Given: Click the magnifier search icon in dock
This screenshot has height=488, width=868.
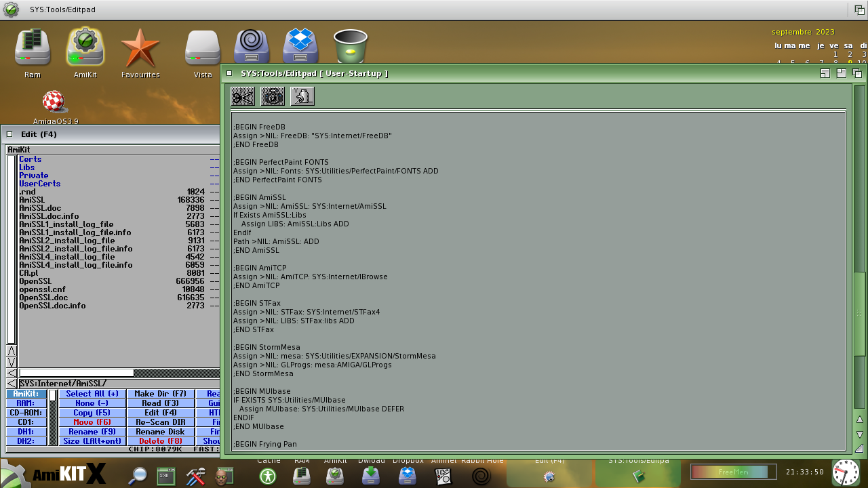Looking at the screenshot, I should tap(138, 476).
